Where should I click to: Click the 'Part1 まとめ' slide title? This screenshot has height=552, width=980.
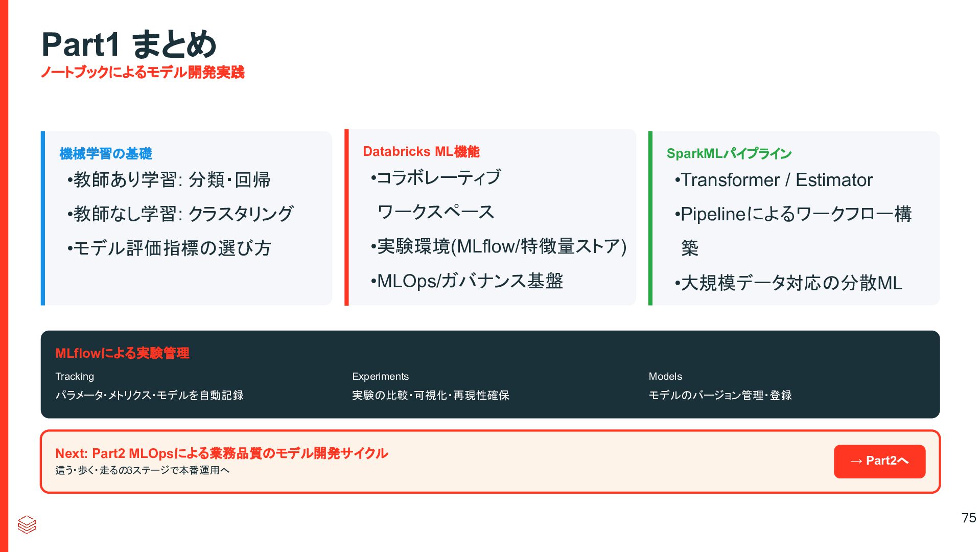[129, 44]
